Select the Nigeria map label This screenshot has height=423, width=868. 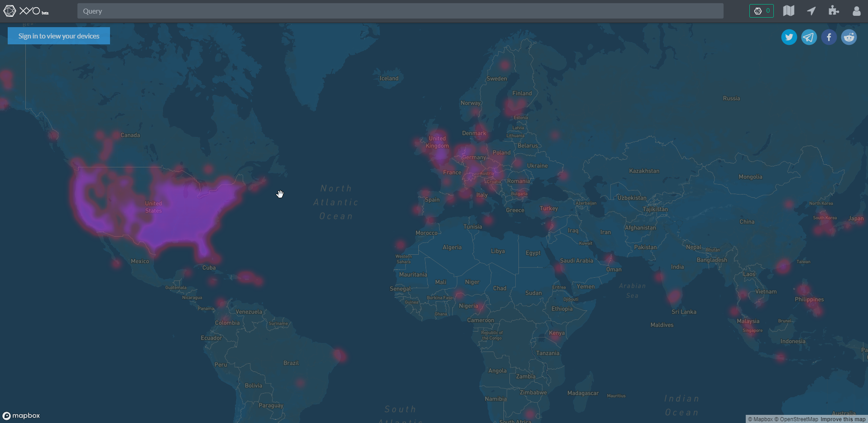pyautogui.click(x=468, y=306)
